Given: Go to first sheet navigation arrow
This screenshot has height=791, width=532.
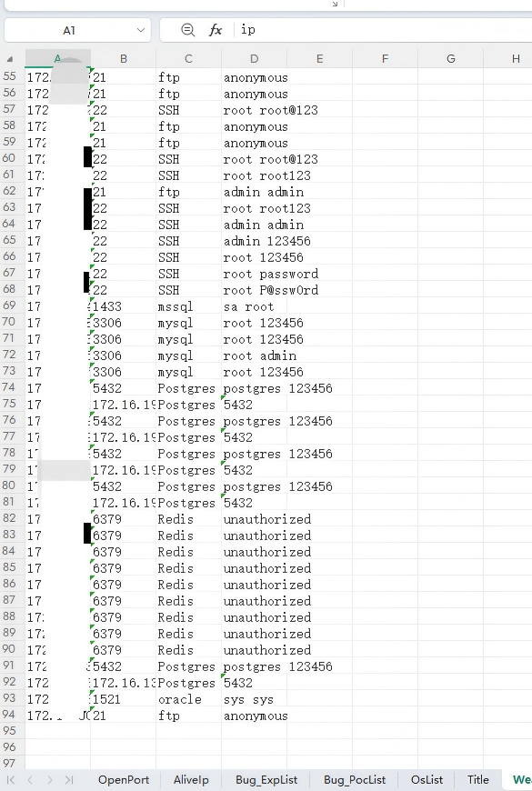Looking at the screenshot, I should click(11, 780).
